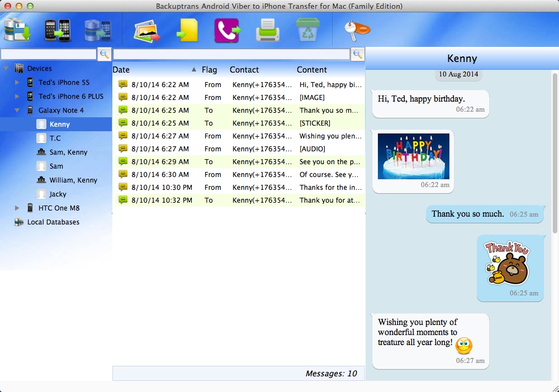
Task: Sort by the Content column header
Action: [311, 70]
